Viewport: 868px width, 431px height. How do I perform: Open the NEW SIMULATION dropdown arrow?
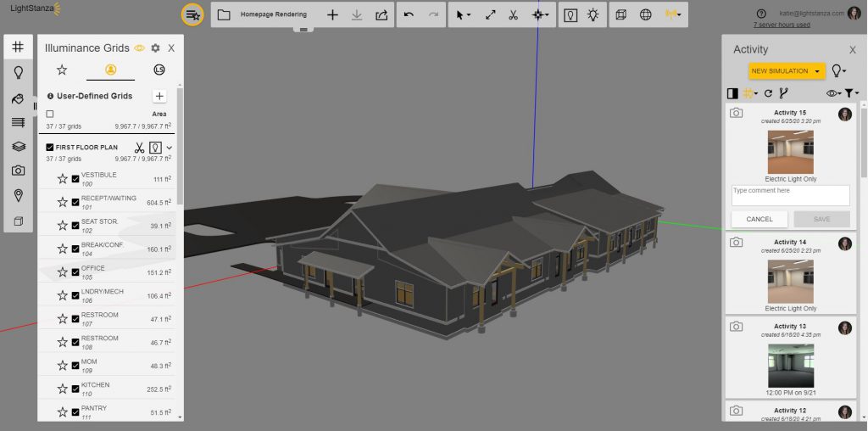point(818,71)
